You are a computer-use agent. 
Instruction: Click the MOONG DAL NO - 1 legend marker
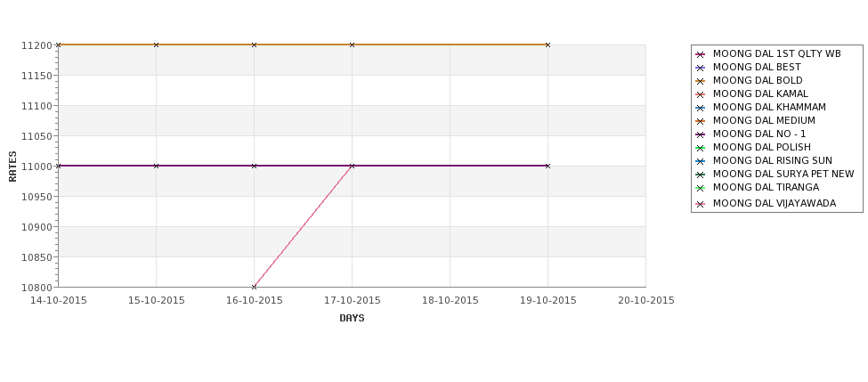coord(701,134)
